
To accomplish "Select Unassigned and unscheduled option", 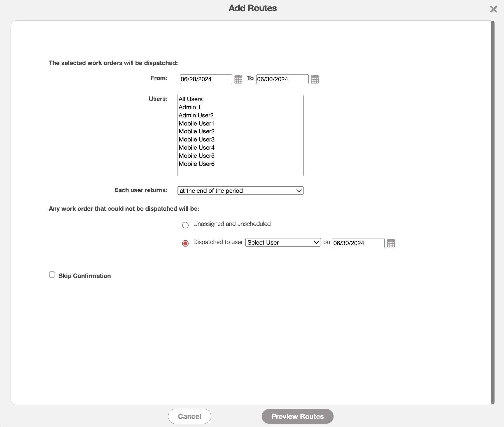I will (x=185, y=225).
